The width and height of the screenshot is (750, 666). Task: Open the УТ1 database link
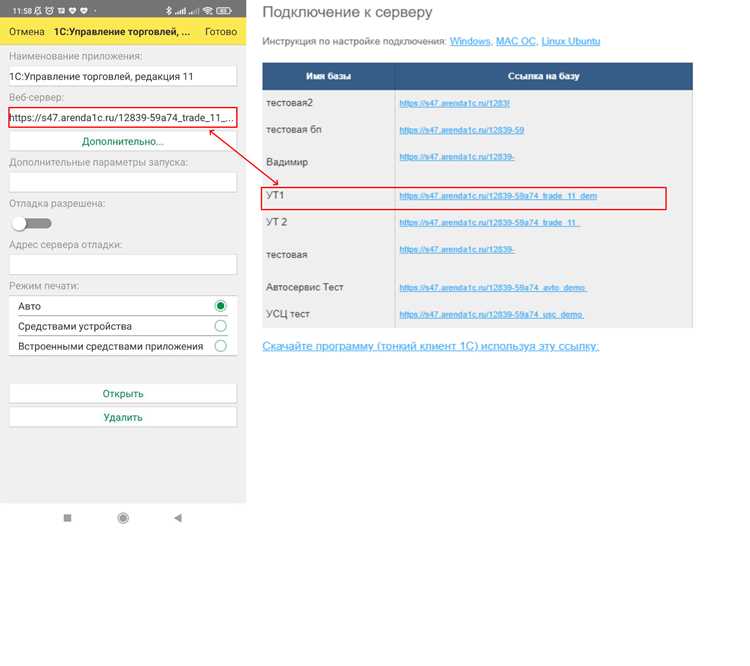(x=498, y=196)
